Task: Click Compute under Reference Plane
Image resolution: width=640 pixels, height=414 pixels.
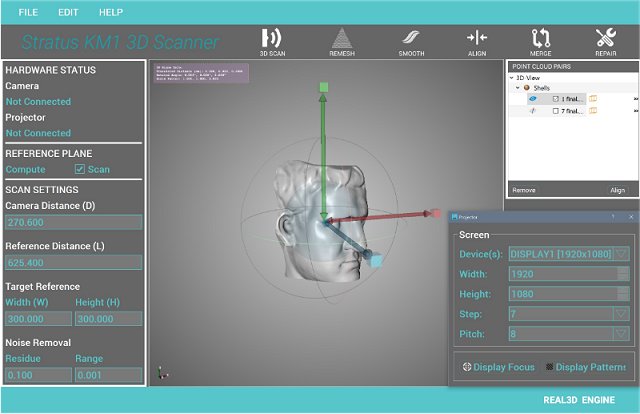Action: pos(25,169)
